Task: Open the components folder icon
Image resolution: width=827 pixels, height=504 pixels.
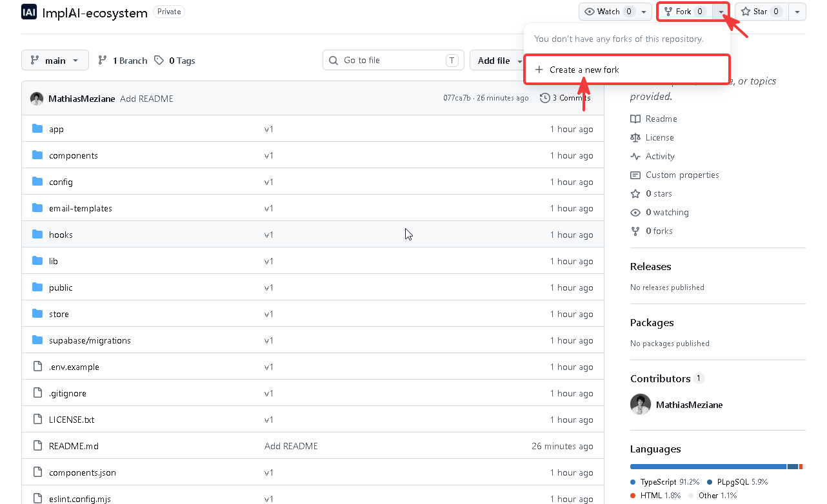Action: click(37, 155)
